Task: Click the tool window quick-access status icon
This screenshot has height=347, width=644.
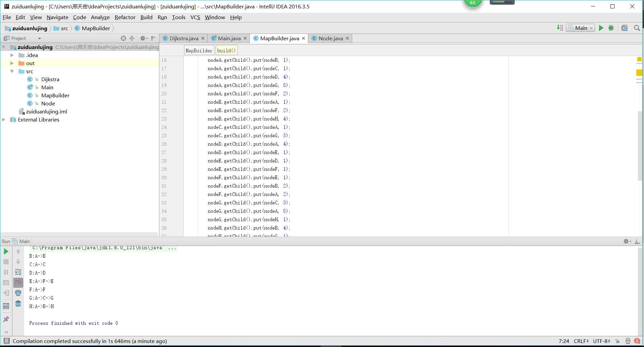Action: (x=6, y=341)
